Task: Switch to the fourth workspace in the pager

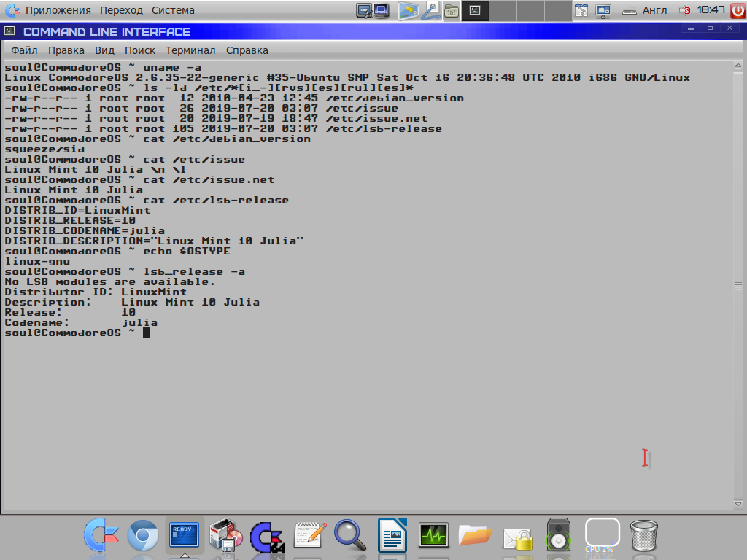Action: pos(558,10)
